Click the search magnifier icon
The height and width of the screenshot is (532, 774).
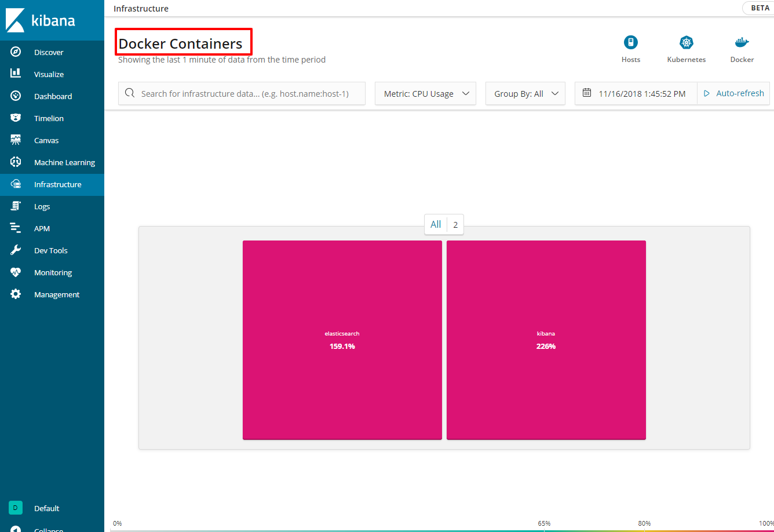[130, 93]
